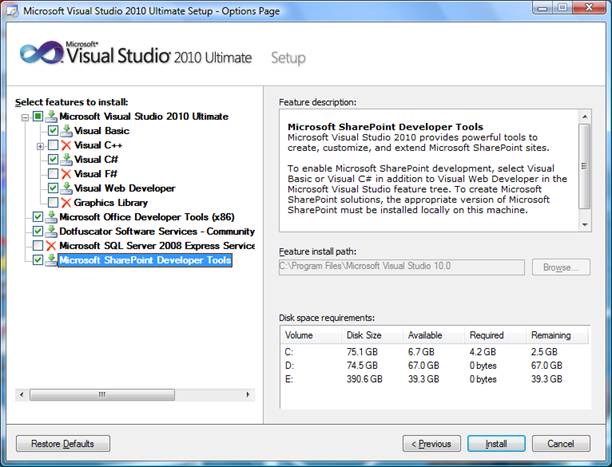Select the D: volume row
The height and width of the screenshot is (467, 612).
(x=434, y=365)
